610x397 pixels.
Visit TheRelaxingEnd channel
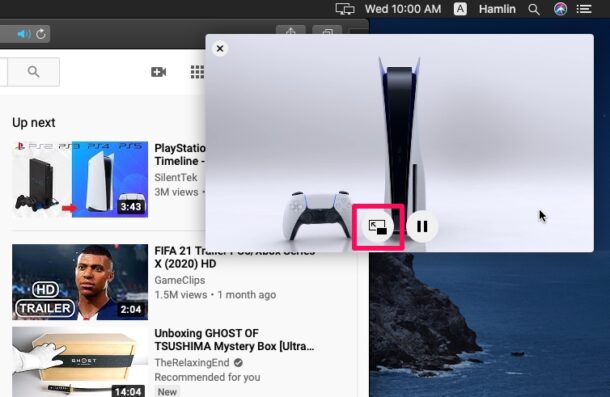192,363
